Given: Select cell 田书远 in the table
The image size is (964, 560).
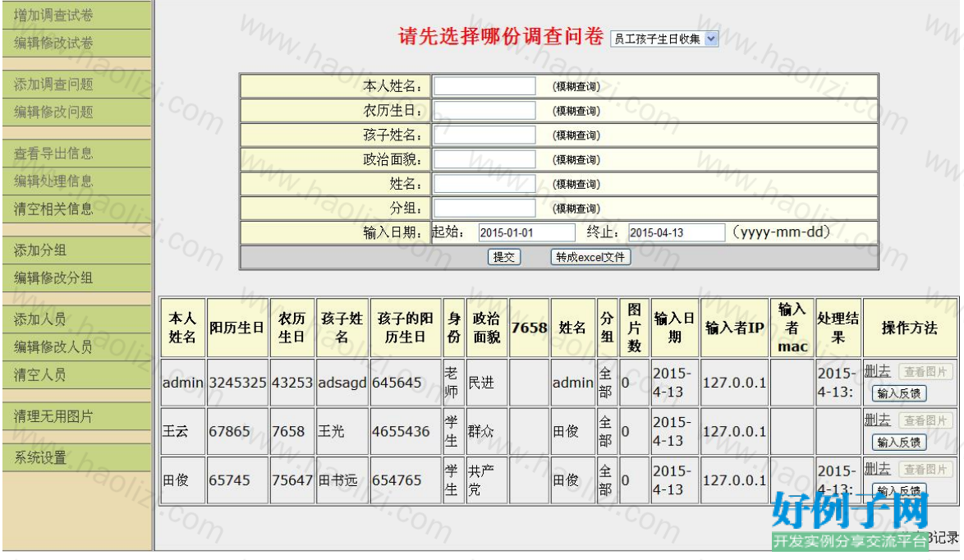Looking at the screenshot, I should [342, 480].
